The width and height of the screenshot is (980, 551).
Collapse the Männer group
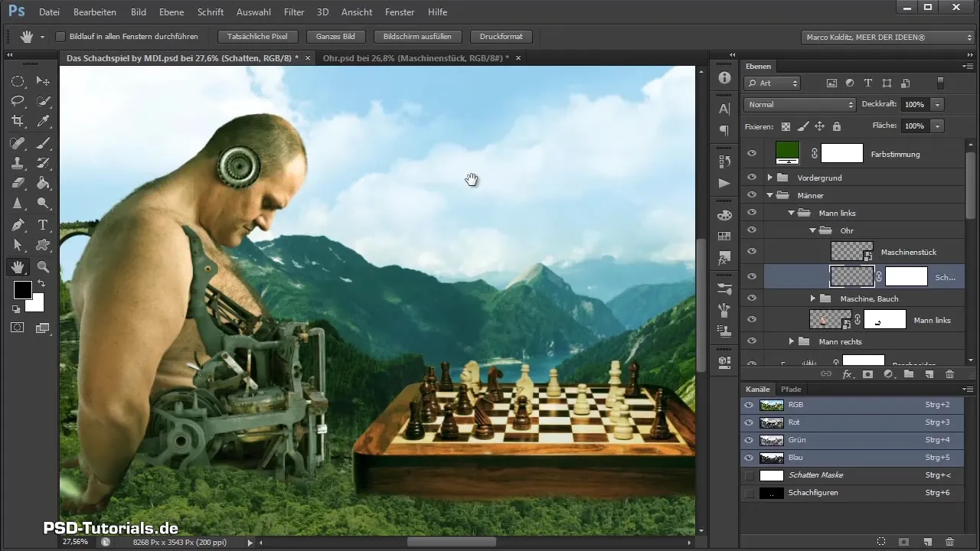(770, 195)
